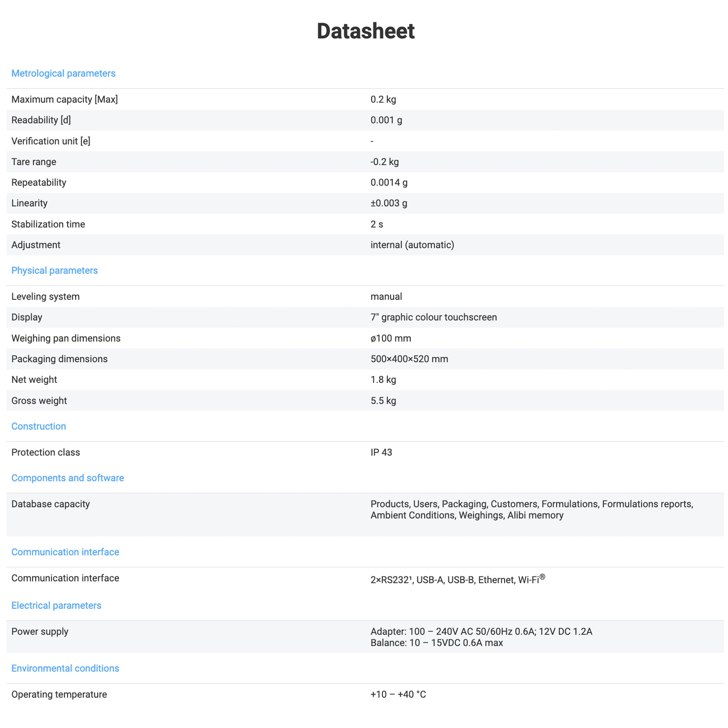Screen dimensions: 728x728
Task: Click the Electrical parameters section header
Action: click(56, 605)
